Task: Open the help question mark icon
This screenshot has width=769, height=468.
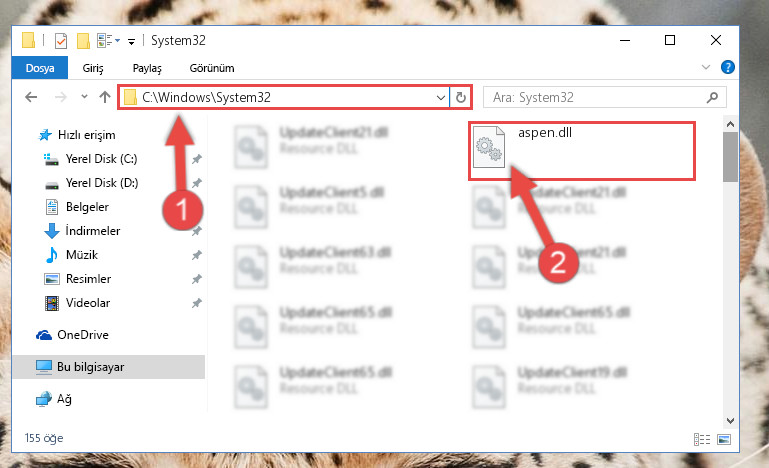Action: tap(728, 67)
